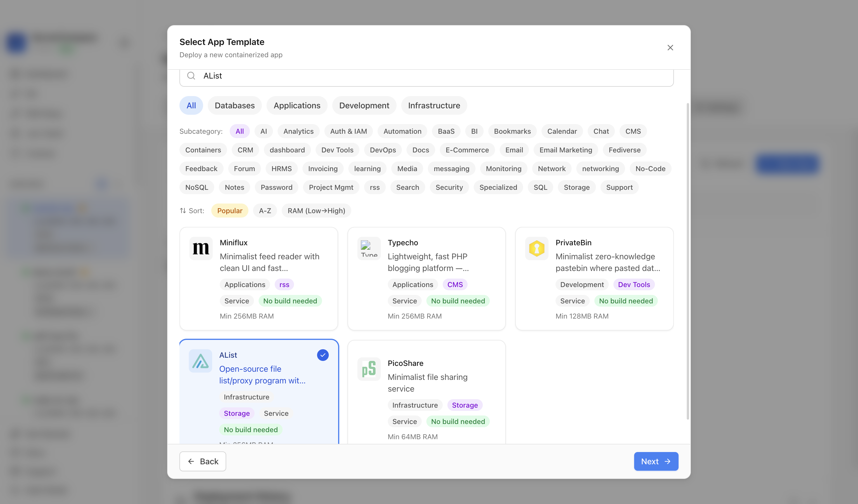Image resolution: width=858 pixels, height=504 pixels.
Task: Go Back to the previous step
Action: 203,461
